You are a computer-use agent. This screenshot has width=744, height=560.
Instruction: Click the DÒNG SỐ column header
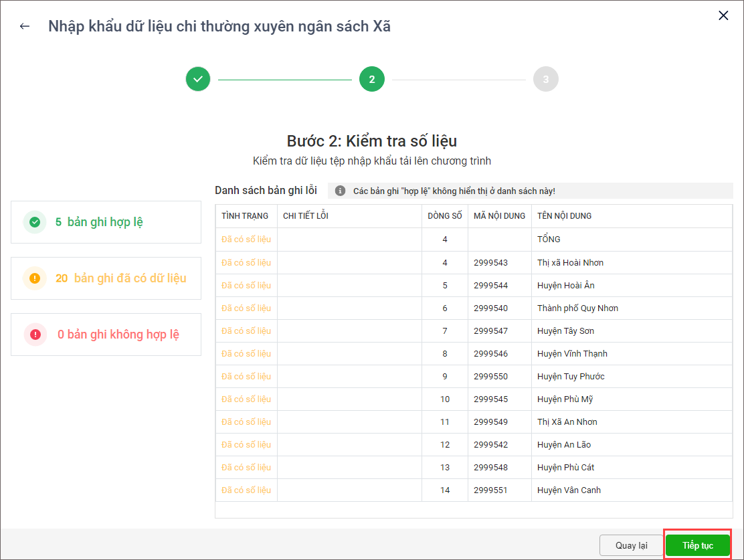coord(445,216)
